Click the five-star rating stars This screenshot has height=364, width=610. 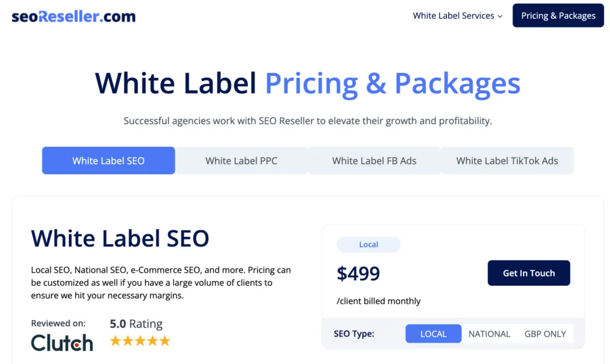[x=140, y=341]
